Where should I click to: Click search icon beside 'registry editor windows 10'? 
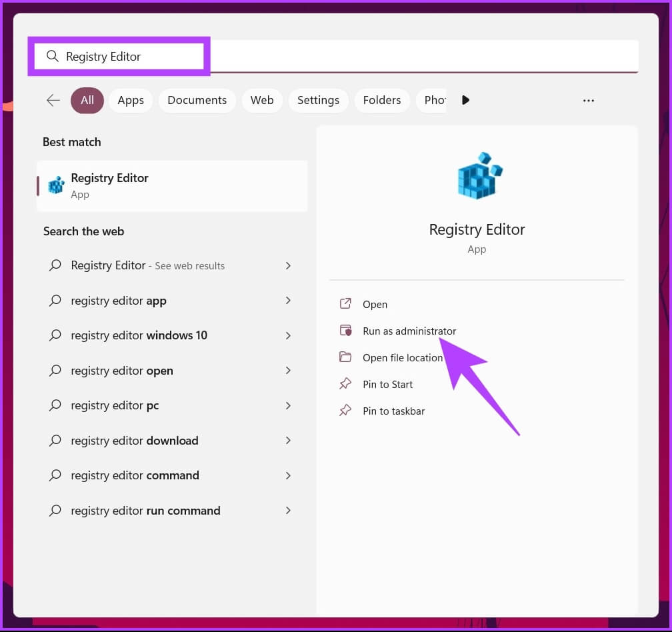click(55, 335)
